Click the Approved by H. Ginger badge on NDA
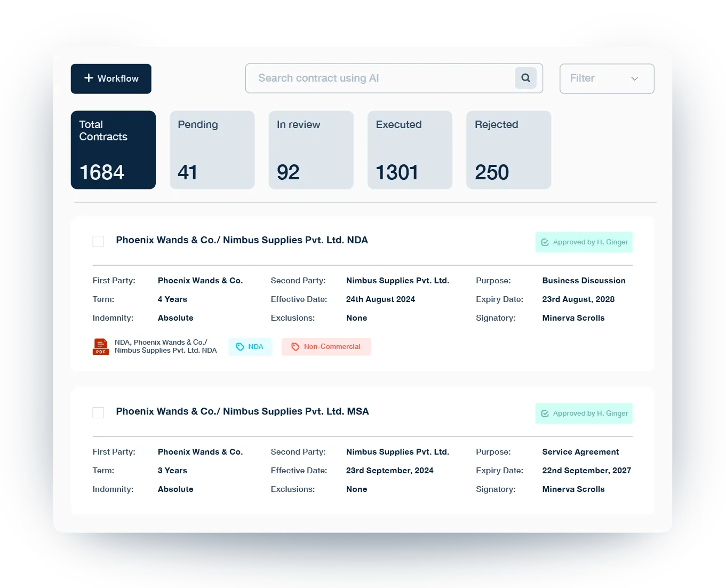Viewport: 726px width, 588px height. (584, 242)
